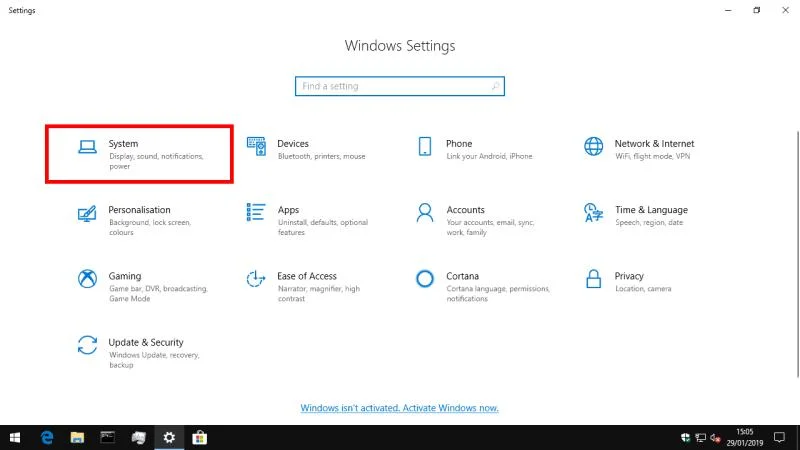The width and height of the screenshot is (800, 450).
Task: Click 'Your accounts, email, sync, work, family'
Action: pyautogui.click(x=490, y=227)
